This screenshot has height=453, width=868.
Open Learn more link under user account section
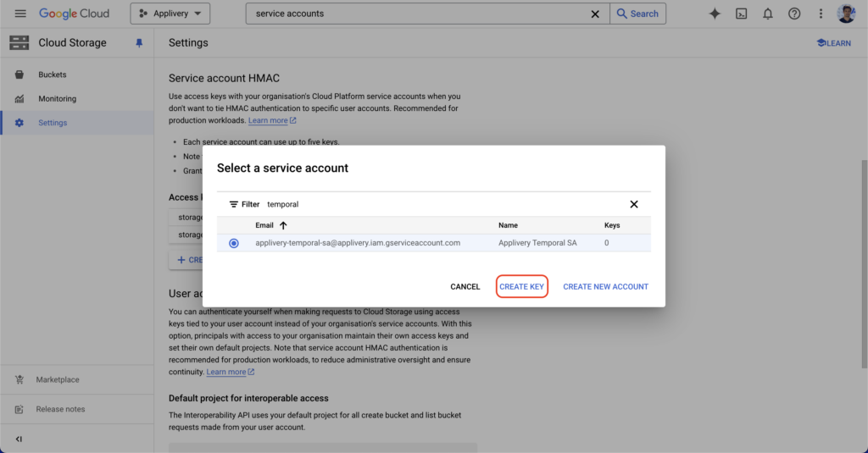(231, 373)
